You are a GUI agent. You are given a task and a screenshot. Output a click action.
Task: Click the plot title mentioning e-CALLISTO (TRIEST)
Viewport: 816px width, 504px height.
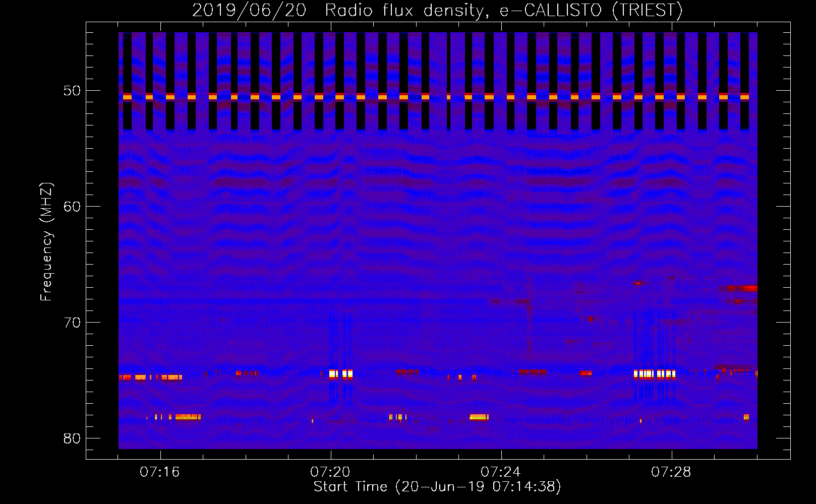click(437, 10)
